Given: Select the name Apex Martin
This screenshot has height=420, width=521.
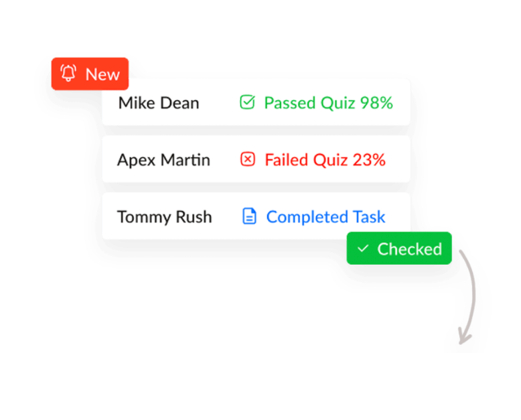Looking at the screenshot, I should (163, 159).
